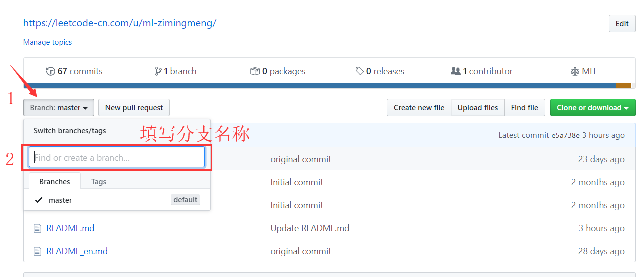Select the Branches tab
The height and width of the screenshot is (277, 644).
tap(55, 182)
